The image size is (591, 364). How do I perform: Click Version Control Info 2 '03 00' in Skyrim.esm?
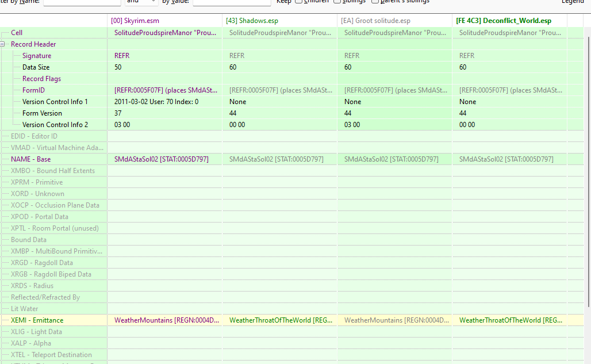[122, 125]
